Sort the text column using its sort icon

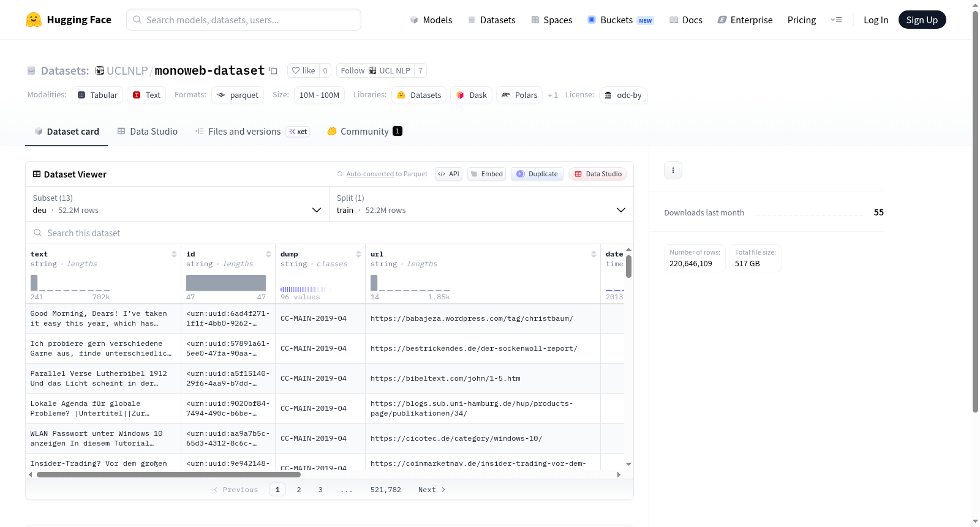click(174, 254)
